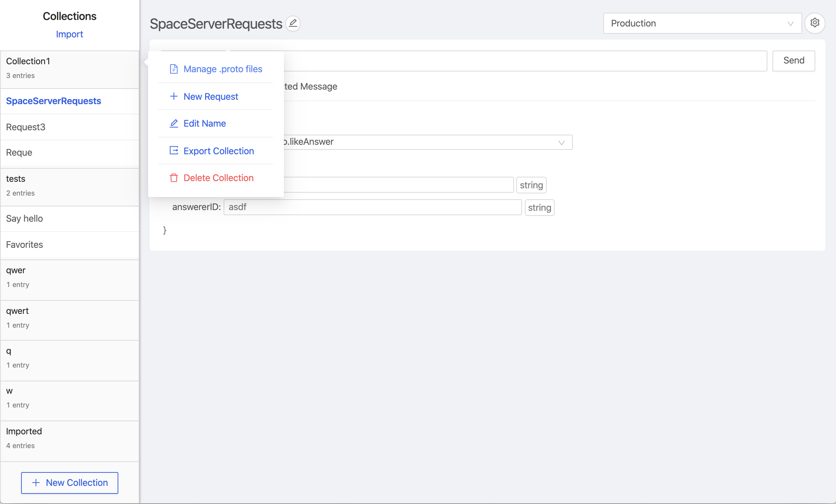Click the Production dropdown chevron arrow
Viewport: 836px width, 504px height.
pos(790,24)
